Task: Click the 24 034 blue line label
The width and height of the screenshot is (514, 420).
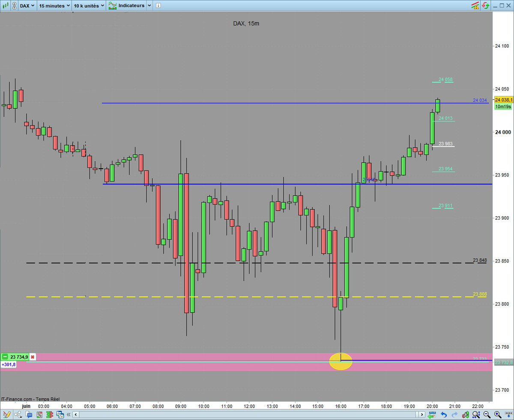Action: [x=480, y=100]
